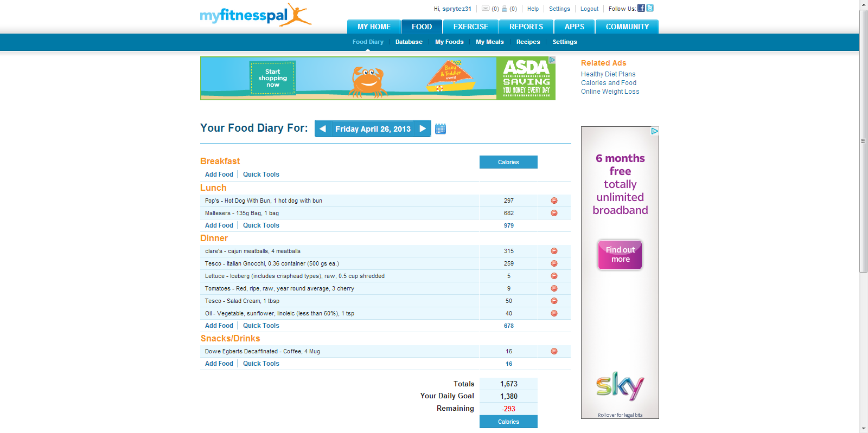Click AdChoices icon on ASDA banner
Viewport: 868px width, 433px height.
tap(552, 60)
